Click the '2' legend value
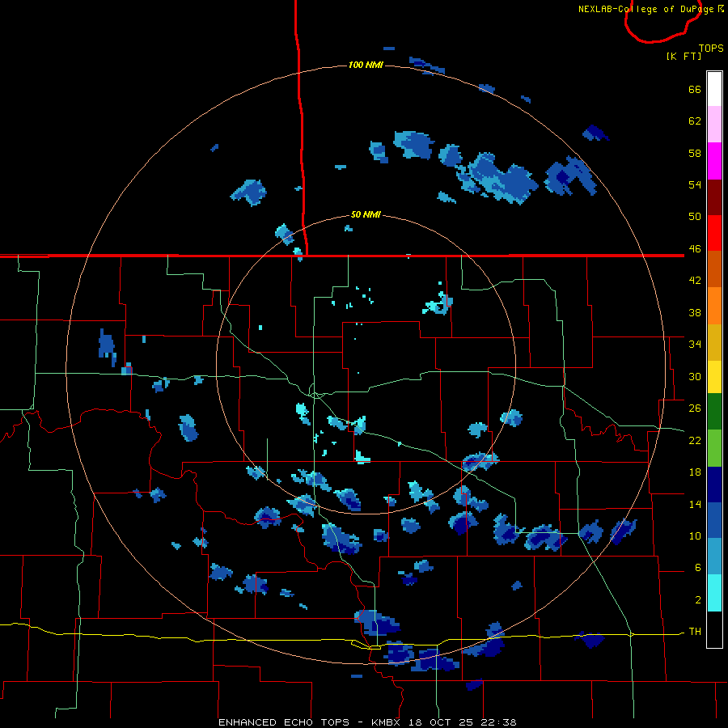The image size is (728, 728). pos(698,599)
